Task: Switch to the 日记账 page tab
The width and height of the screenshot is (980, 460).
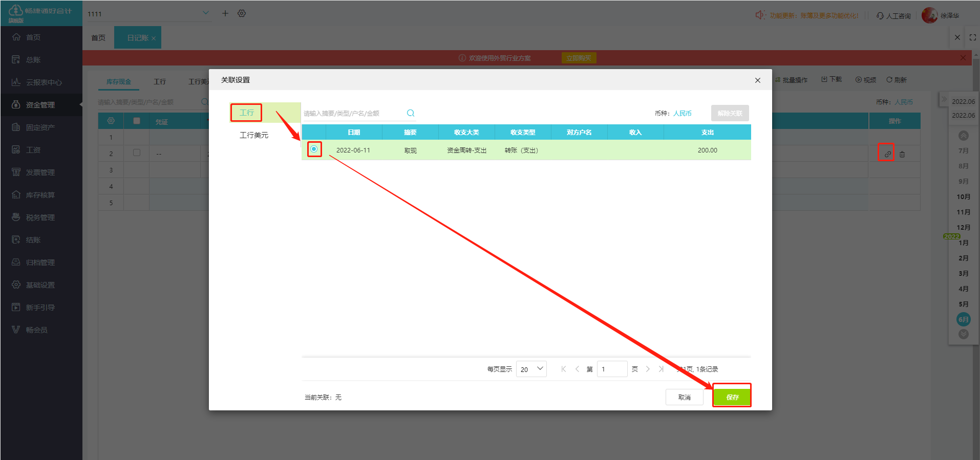Action: pos(137,38)
